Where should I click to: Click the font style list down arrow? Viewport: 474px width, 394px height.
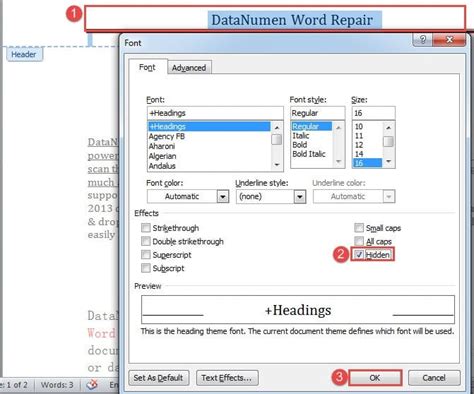click(338, 162)
